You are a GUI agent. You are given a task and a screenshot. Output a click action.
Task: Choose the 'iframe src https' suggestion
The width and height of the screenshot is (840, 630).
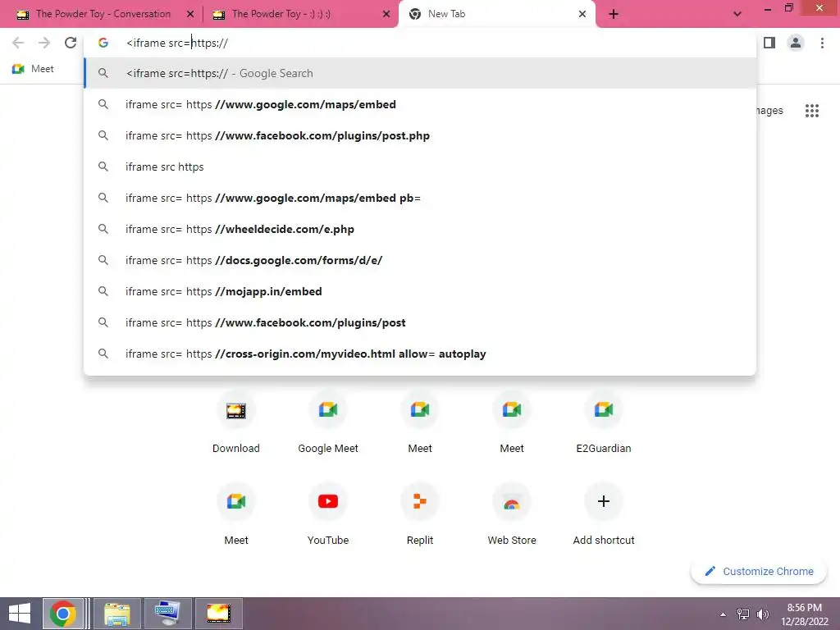[421, 167]
